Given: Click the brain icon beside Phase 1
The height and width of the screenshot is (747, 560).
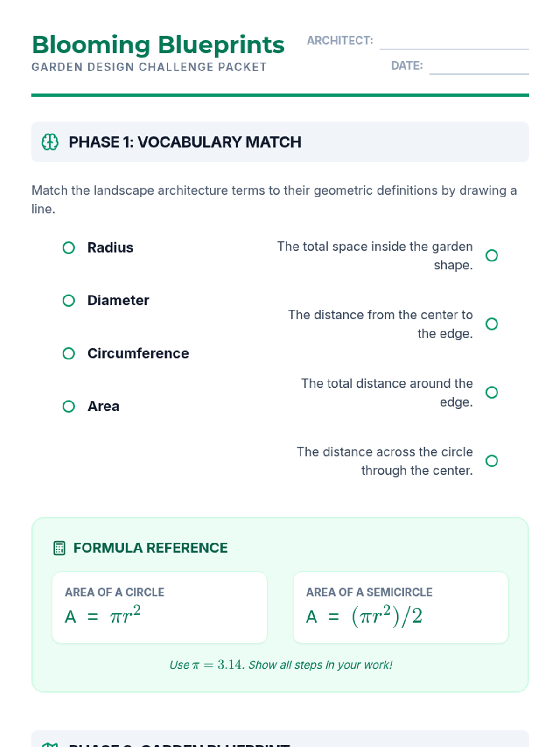Looking at the screenshot, I should pos(50,142).
